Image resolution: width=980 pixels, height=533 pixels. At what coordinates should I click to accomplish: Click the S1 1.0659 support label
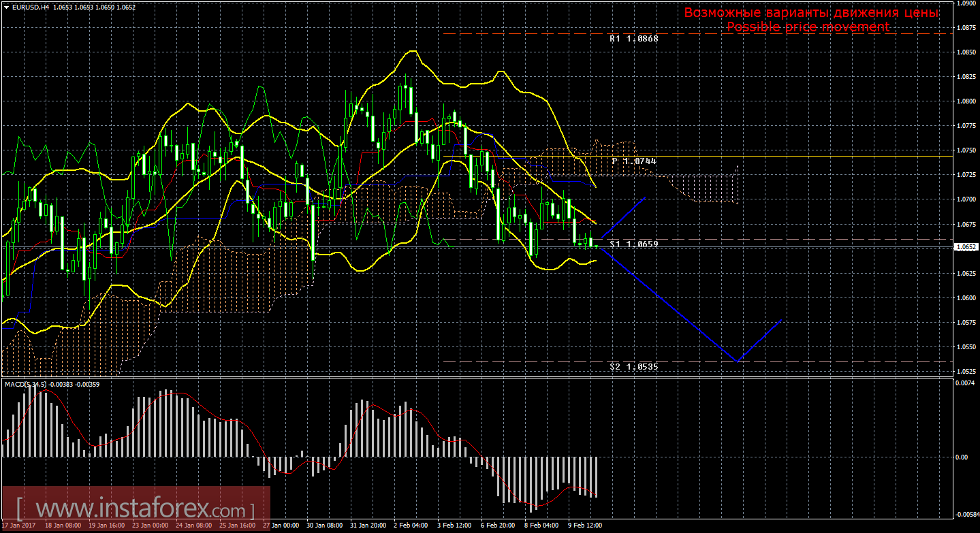click(x=633, y=243)
